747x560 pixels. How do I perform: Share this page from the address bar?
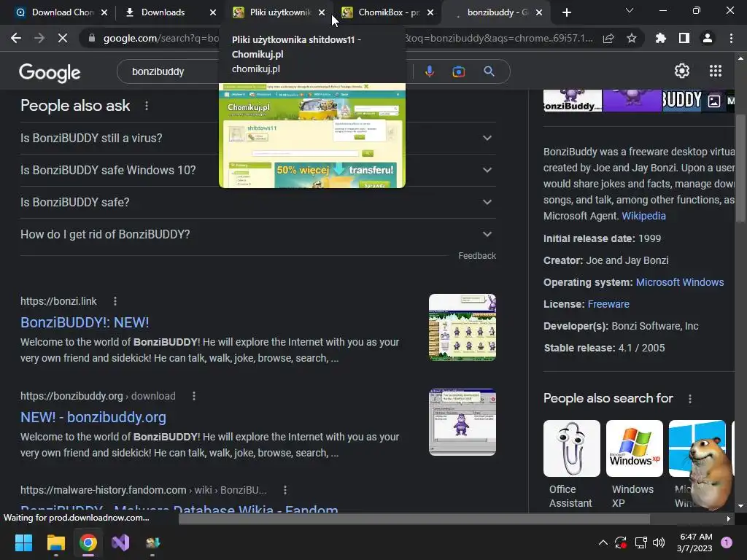coord(608,38)
